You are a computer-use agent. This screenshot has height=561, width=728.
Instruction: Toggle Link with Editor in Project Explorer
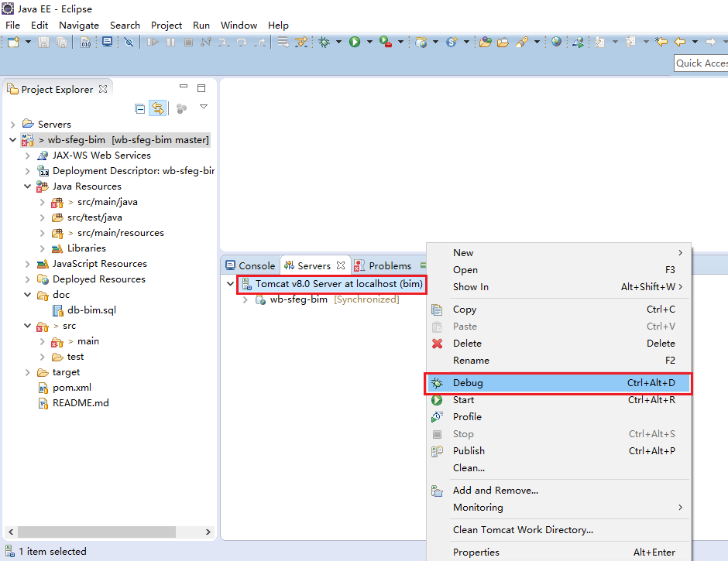click(x=158, y=108)
